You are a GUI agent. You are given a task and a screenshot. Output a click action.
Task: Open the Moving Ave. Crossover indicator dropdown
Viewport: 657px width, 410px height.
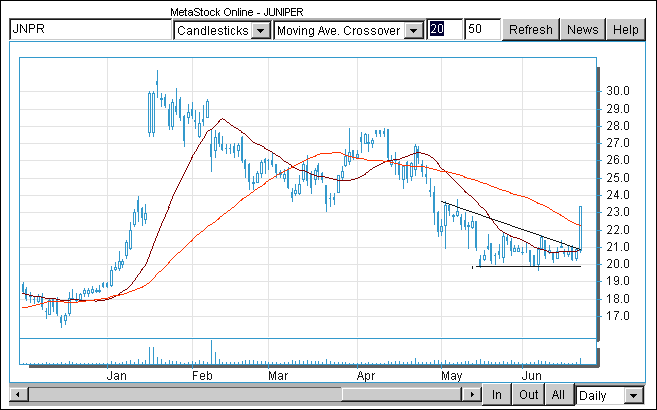pyautogui.click(x=349, y=30)
